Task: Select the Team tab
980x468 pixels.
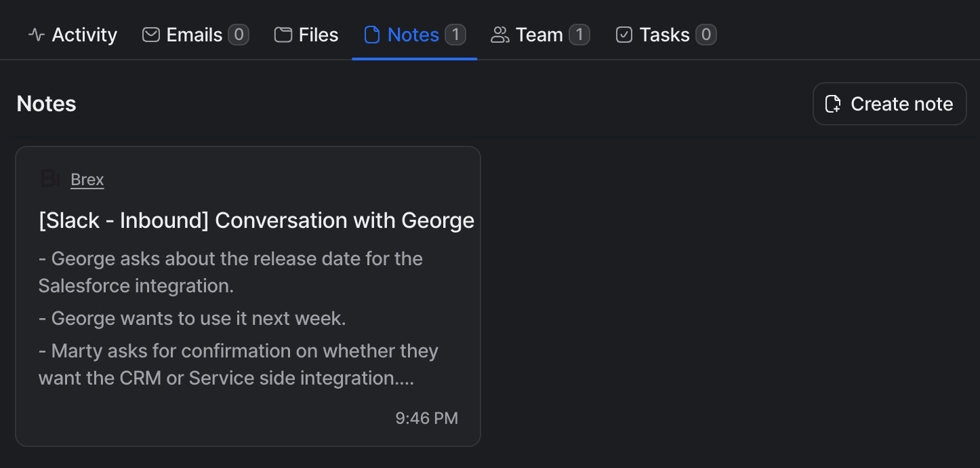Action: click(x=539, y=35)
